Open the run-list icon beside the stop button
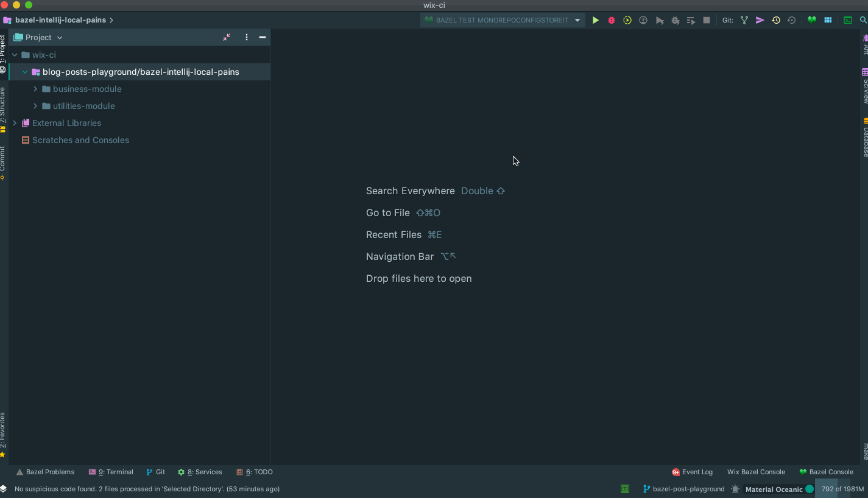868x498 pixels. pos(691,20)
